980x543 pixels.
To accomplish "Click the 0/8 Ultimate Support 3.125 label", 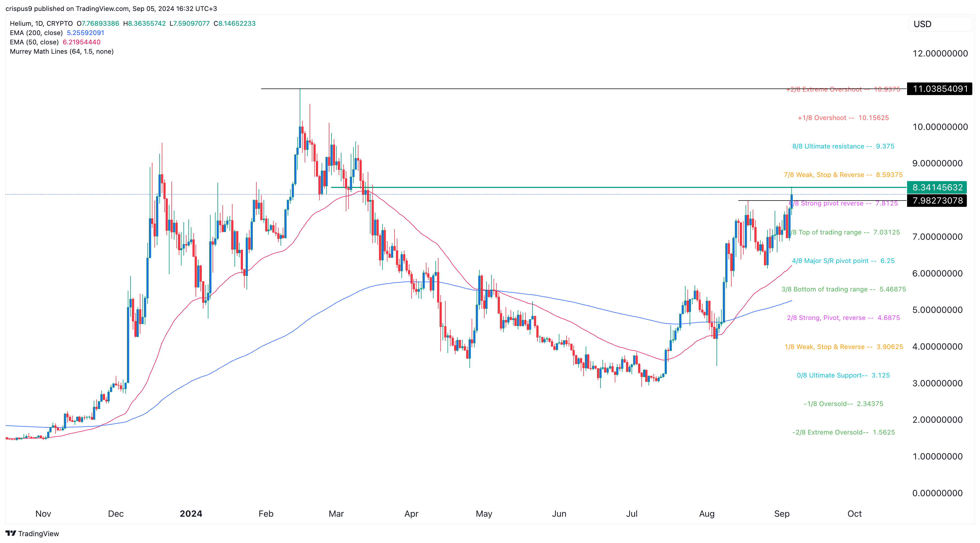I will 843,375.
